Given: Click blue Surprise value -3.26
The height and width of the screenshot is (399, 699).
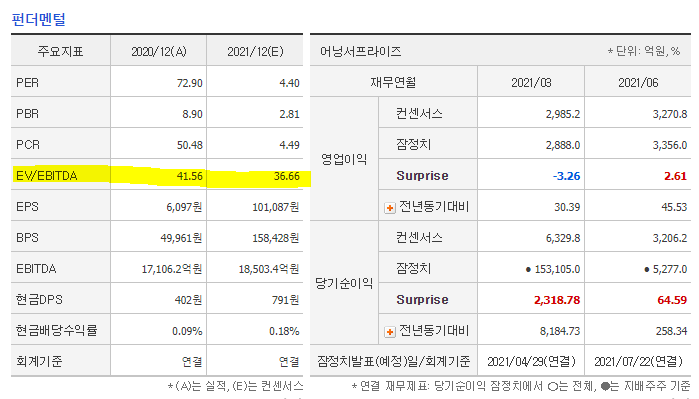Looking at the screenshot, I should [x=567, y=176].
